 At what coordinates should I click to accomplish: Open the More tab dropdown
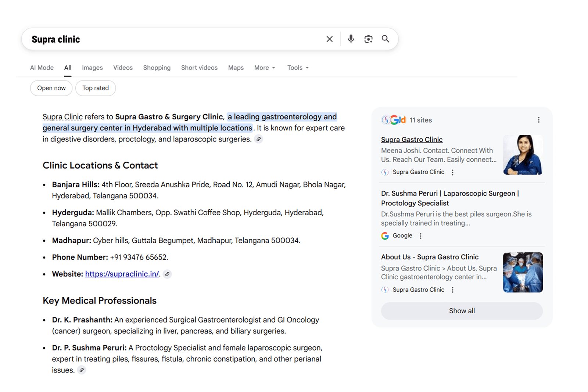[264, 68]
